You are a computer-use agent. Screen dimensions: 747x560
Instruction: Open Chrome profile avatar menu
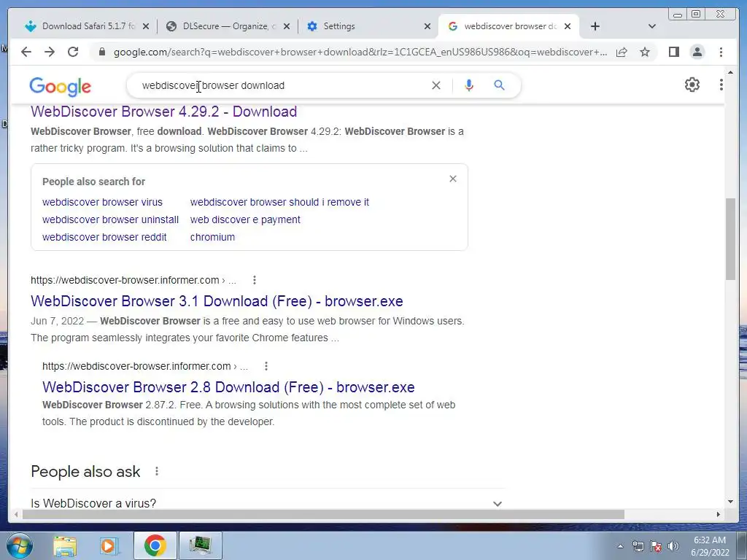(x=697, y=52)
